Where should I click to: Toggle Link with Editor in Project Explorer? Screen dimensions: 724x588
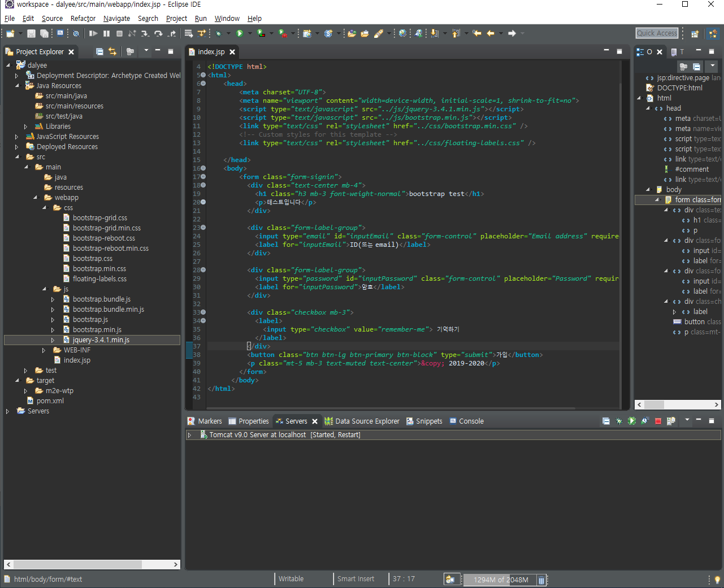112,51
